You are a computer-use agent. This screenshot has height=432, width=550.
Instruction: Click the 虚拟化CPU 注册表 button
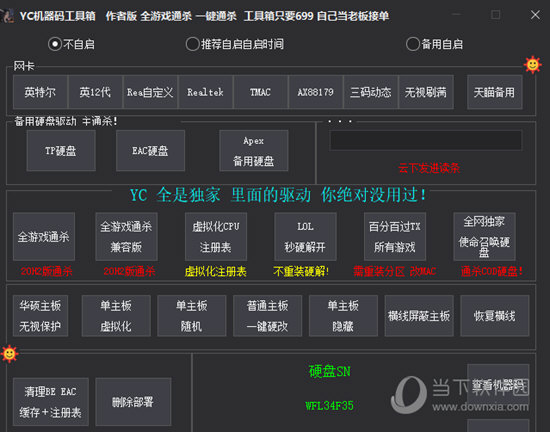click(216, 236)
